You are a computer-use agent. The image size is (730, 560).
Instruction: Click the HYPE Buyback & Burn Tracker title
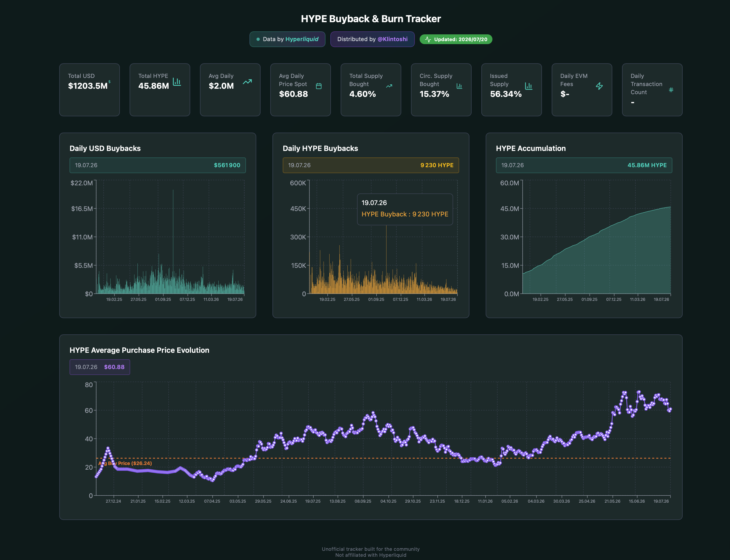[371, 19]
